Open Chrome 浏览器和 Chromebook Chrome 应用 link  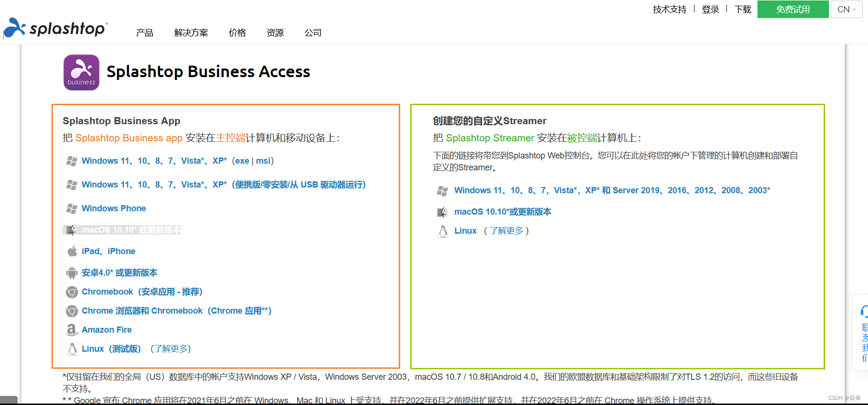point(177,311)
